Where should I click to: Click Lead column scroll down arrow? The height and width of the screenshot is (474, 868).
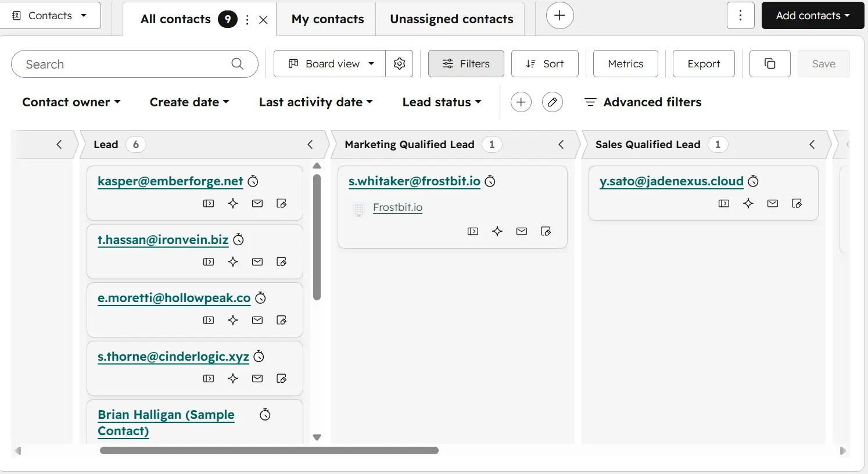pos(317,437)
